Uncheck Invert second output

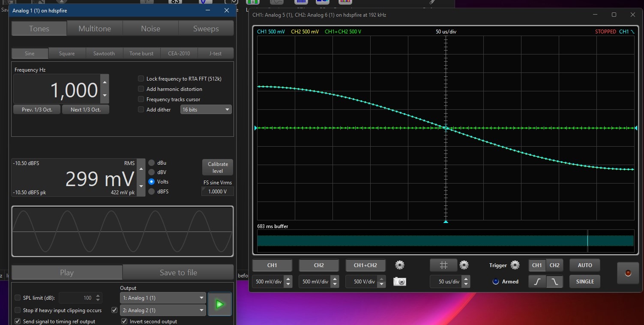(x=124, y=321)
